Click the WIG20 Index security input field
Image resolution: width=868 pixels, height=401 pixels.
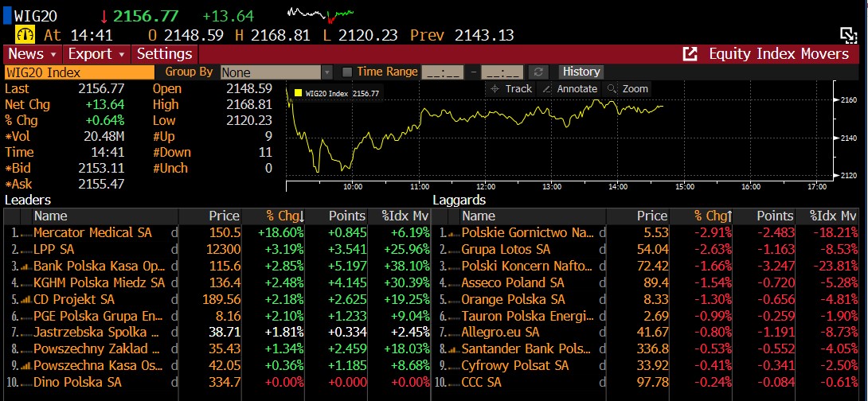pyautogui.click(x=79, y=72)
